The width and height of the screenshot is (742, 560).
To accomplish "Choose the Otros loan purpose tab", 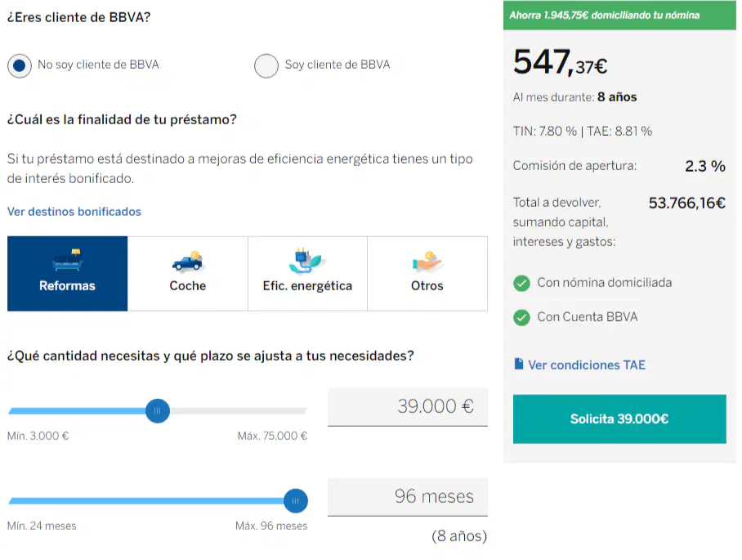I will pyautogui.click(x=427, y=274).
